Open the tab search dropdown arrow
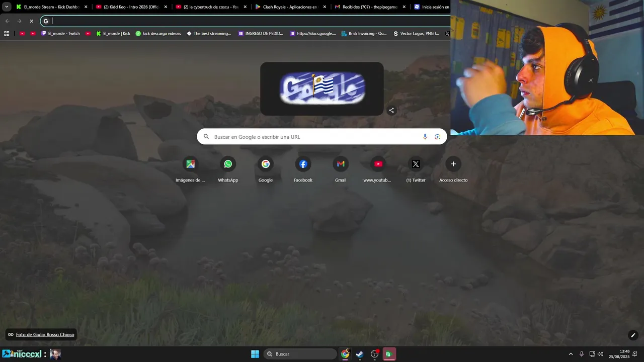The image size is (644, 362). click(x=7, y=7)
